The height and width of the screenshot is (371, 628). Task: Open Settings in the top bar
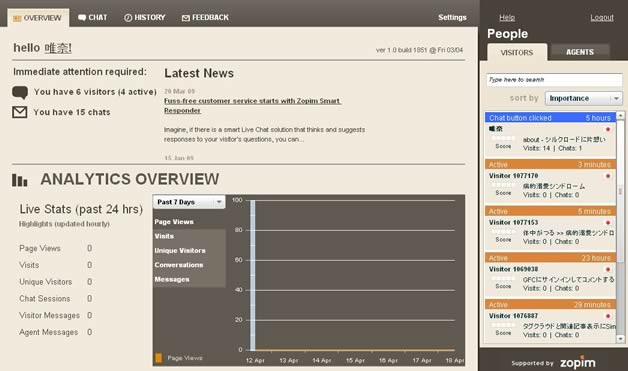pos(452,17)
